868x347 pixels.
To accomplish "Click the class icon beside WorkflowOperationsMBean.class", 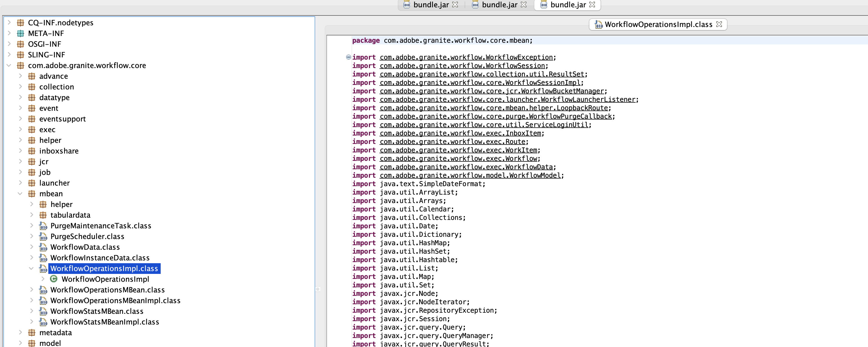I will point(44,290).
